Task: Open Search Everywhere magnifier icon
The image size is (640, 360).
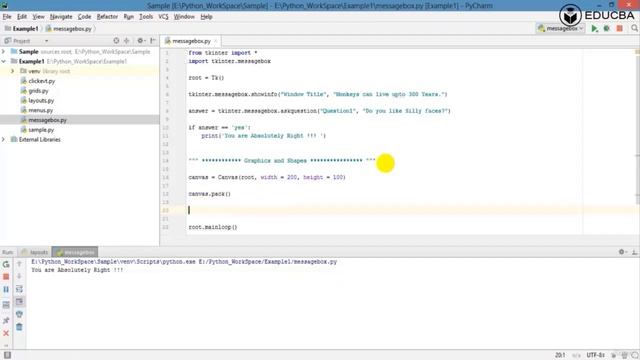Action: coord(634,28)
